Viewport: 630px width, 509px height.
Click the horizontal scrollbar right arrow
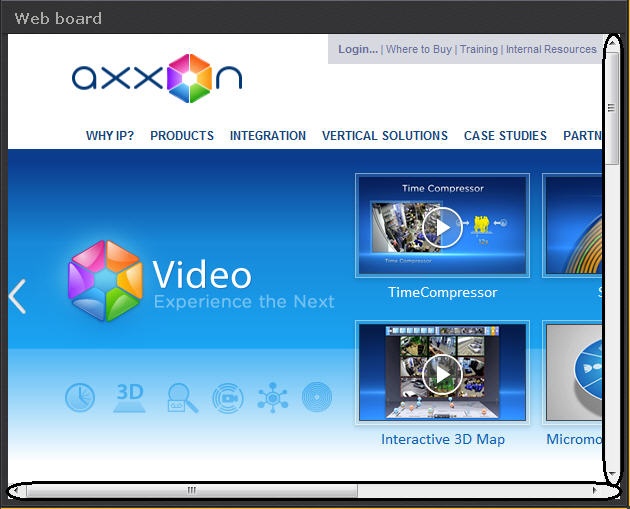pos(595,490)
